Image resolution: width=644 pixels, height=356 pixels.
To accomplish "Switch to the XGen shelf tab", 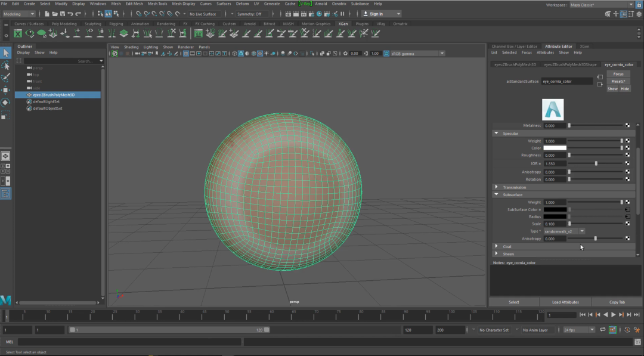I will click(343, 24).
